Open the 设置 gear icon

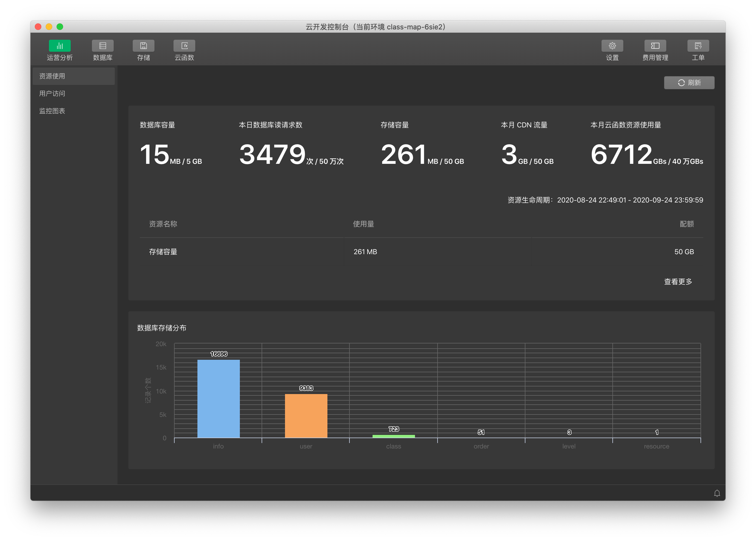pos(612,46)
